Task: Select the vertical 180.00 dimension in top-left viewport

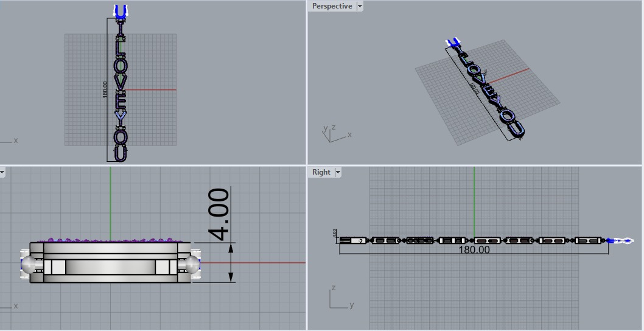Action: tap(105, 89)
